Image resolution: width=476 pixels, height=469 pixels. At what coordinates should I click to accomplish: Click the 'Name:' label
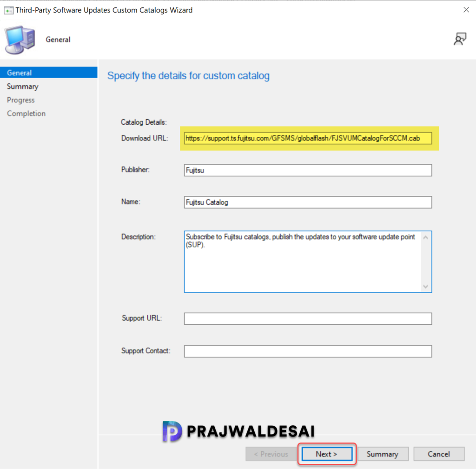coord(131,201)
